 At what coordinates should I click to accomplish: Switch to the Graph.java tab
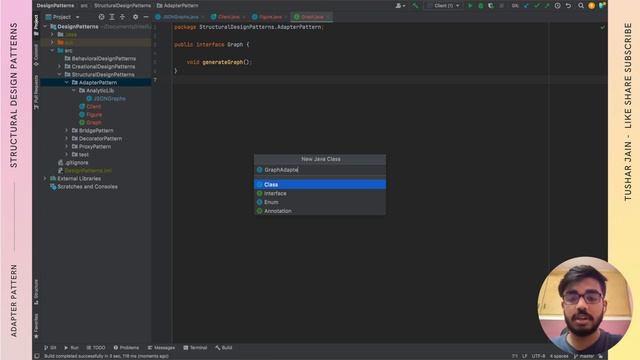pos(311,17)
